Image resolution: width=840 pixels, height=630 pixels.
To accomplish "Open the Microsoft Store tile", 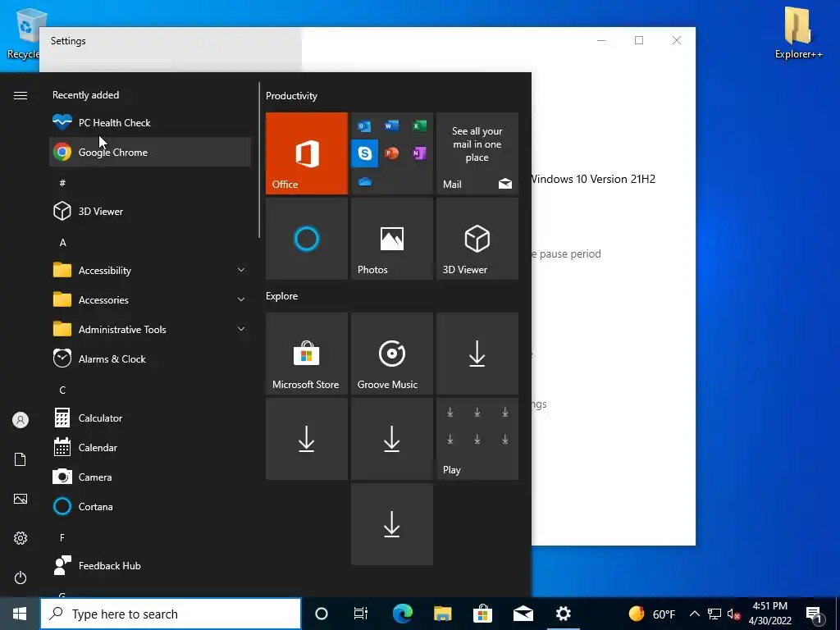I will coord(307,354).
